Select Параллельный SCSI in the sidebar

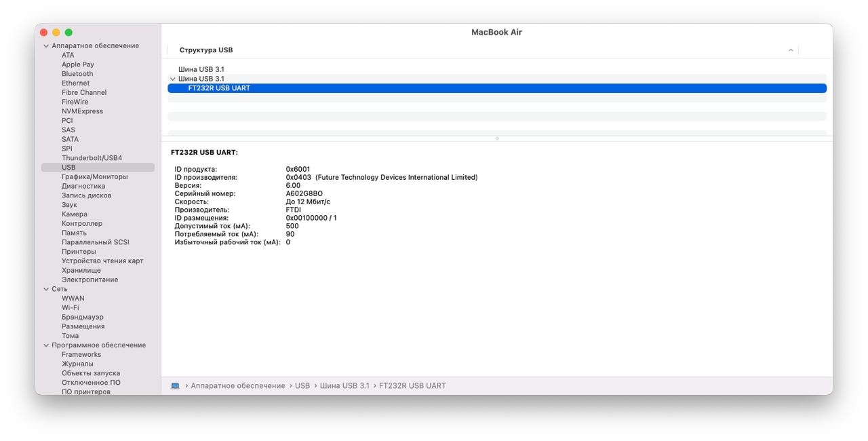[x=95, y=242]
